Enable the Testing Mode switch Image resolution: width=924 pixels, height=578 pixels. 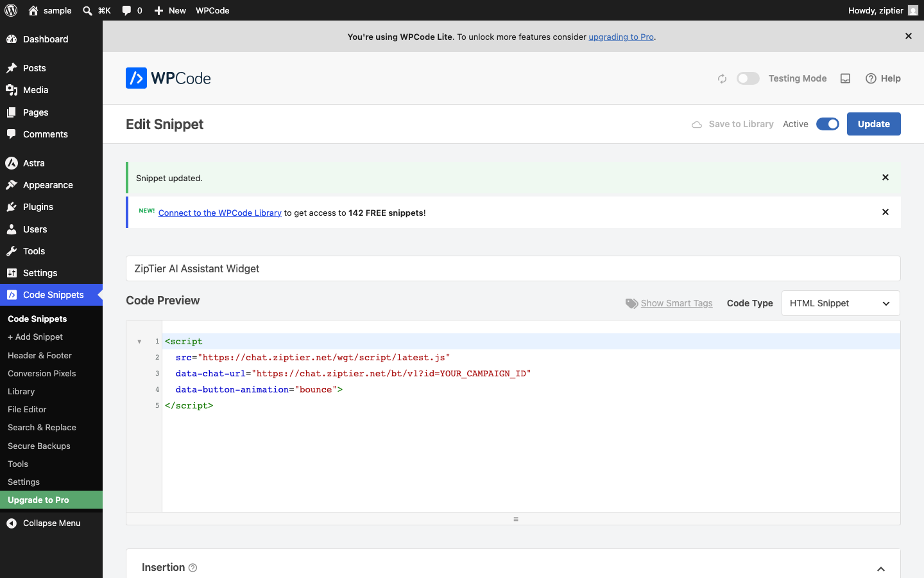pos(748,78)
